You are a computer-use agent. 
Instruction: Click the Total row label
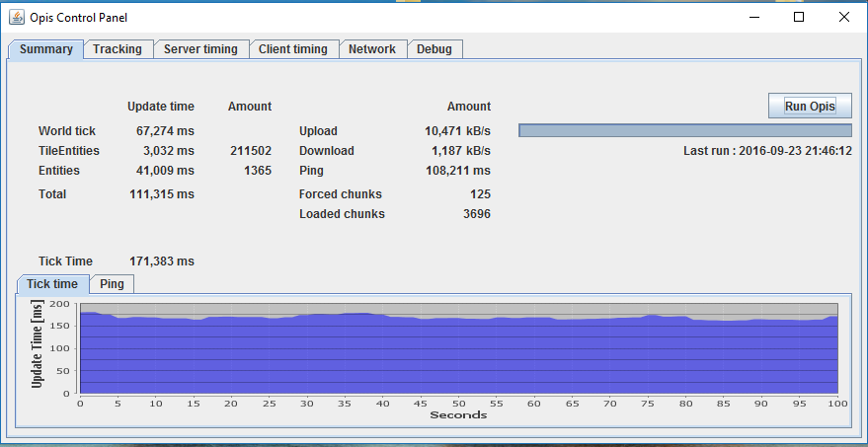pos(52,194)
